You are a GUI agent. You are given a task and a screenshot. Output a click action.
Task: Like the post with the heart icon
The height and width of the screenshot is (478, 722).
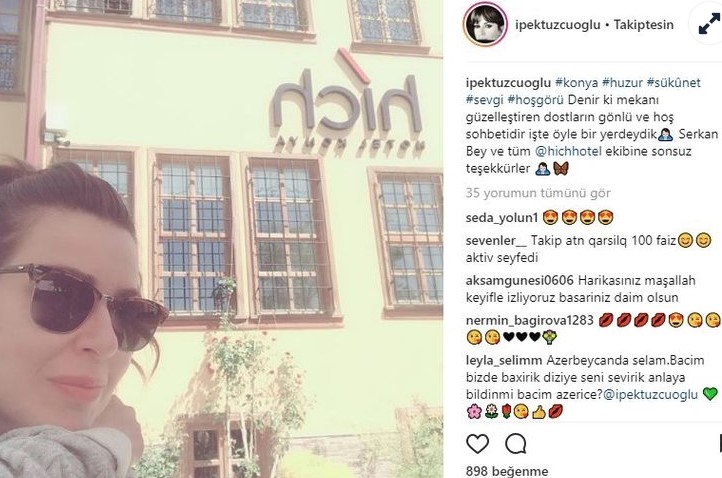pyautogui.click(x=477, y=444)
